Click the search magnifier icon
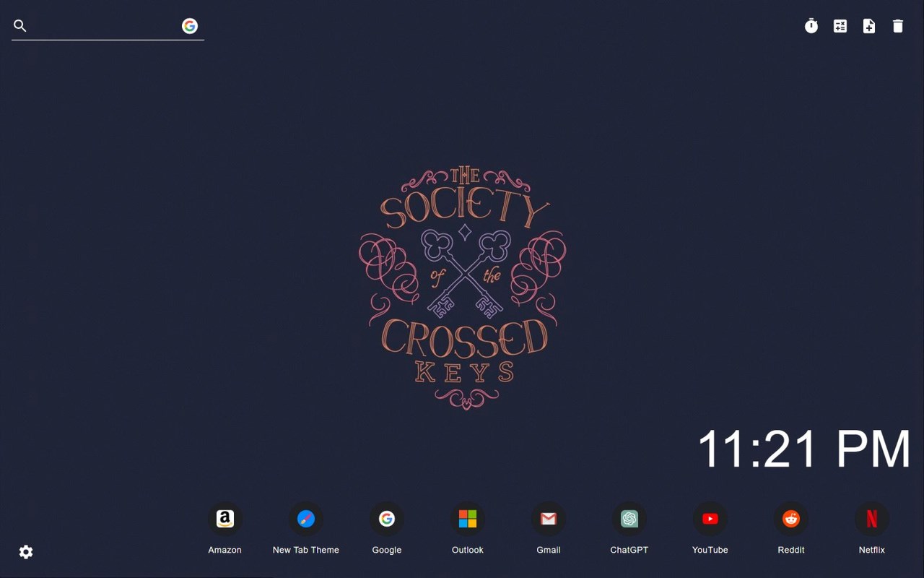Image resolution: width=924 pixels, height=578 pixels. click(x=20, y=26)
